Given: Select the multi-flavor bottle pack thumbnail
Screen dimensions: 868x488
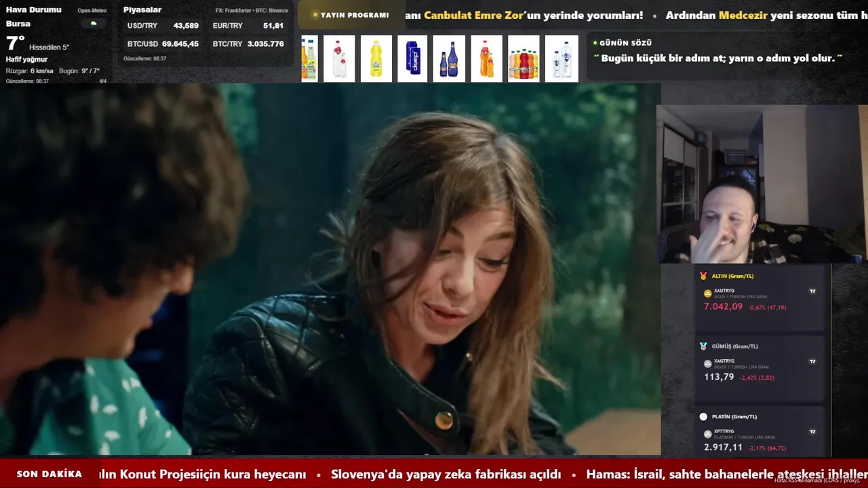Looking at the screenshot, I should point(524,59).
